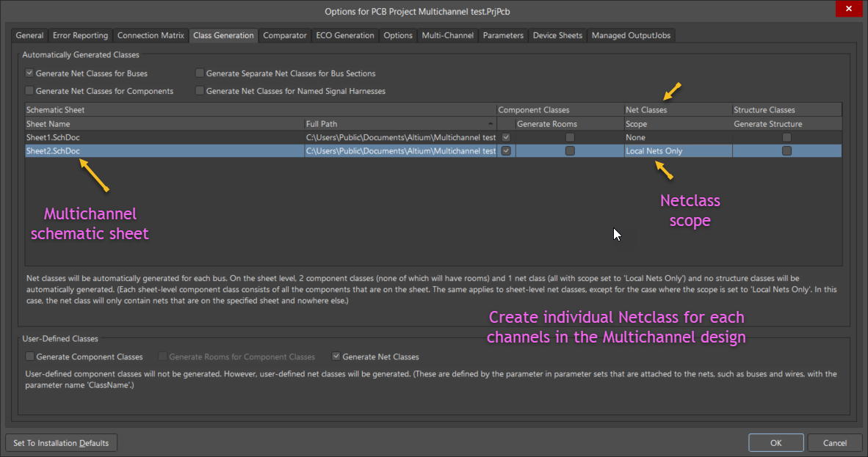This screenshot has width=868, height=457.
Task: Switch to the Multi-Channel tab
Action: click(448, 35)
